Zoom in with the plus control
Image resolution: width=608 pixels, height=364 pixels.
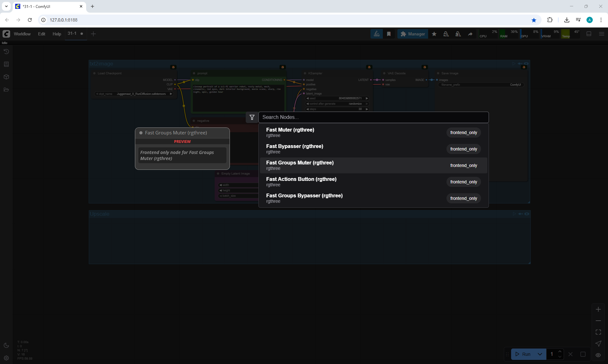coord(598,310)
